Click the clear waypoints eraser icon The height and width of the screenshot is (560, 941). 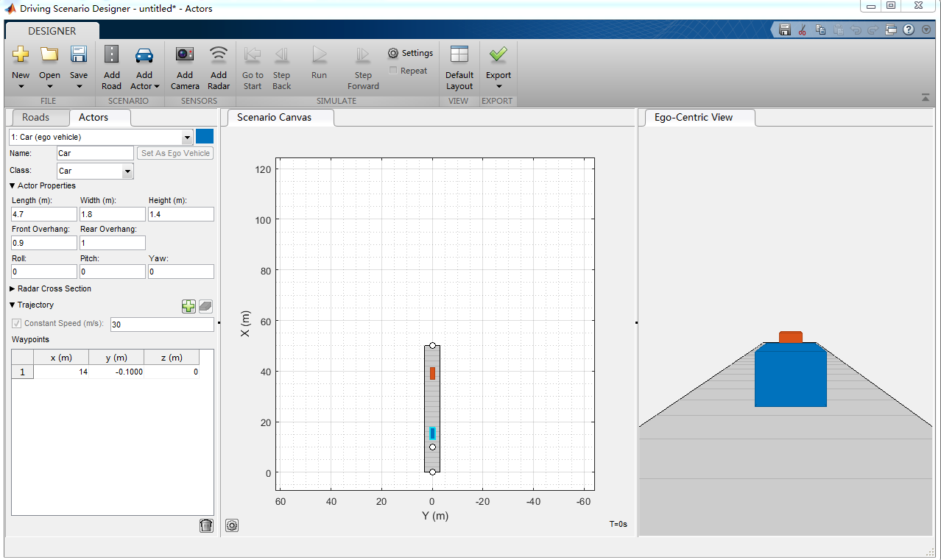(206, 306)
